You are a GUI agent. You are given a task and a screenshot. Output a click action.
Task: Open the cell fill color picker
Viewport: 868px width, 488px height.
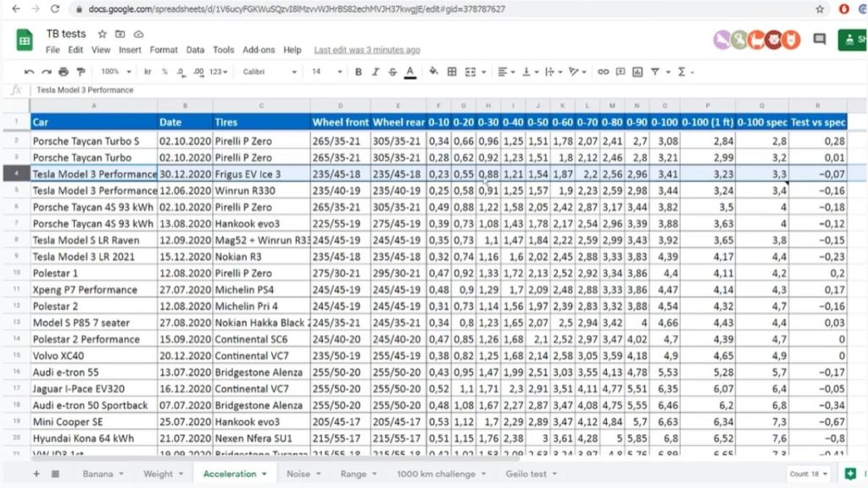point(434,72)
